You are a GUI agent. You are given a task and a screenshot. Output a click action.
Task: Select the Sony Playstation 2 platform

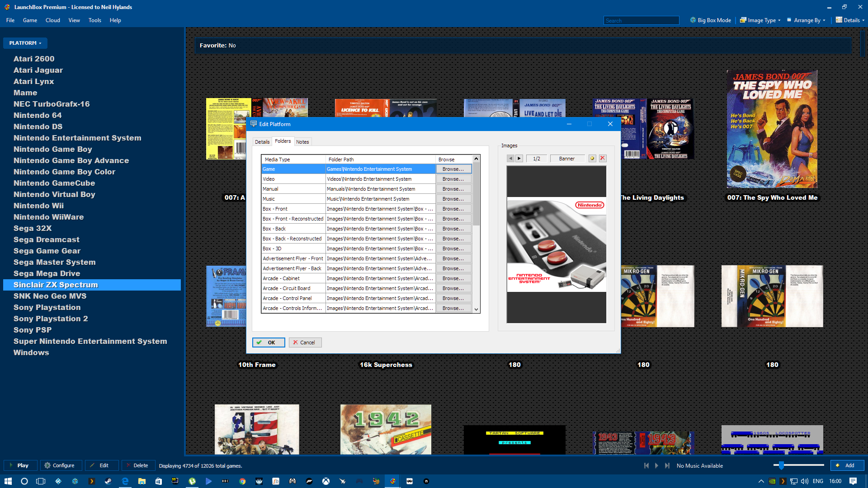tap(51, 319)
